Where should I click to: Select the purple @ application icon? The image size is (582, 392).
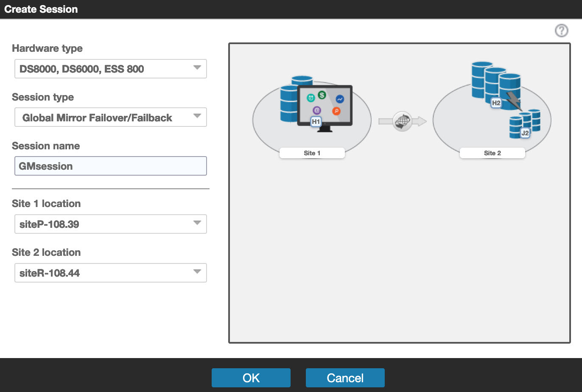point(317,111)
